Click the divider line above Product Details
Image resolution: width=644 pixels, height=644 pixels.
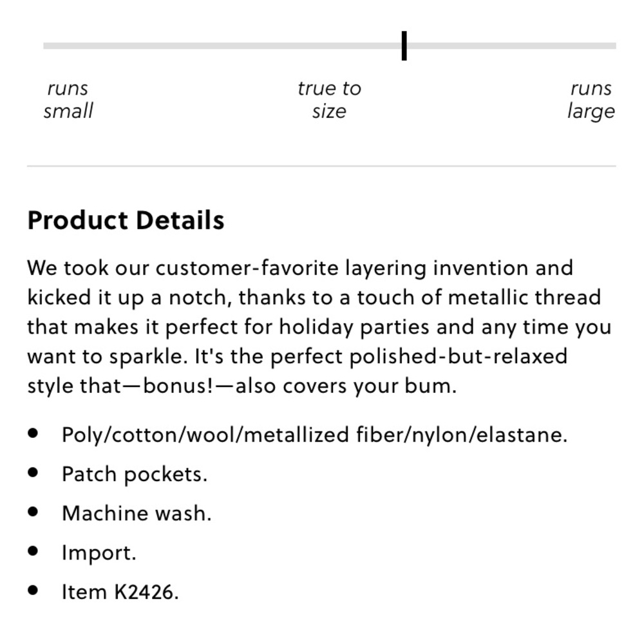pyautogui.click(x=321, y=166)
